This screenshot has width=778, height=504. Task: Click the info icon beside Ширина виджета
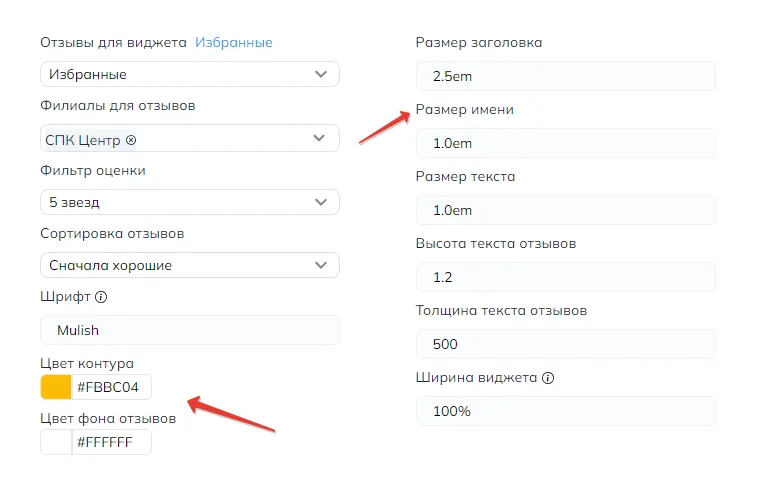tap(548, 378)
